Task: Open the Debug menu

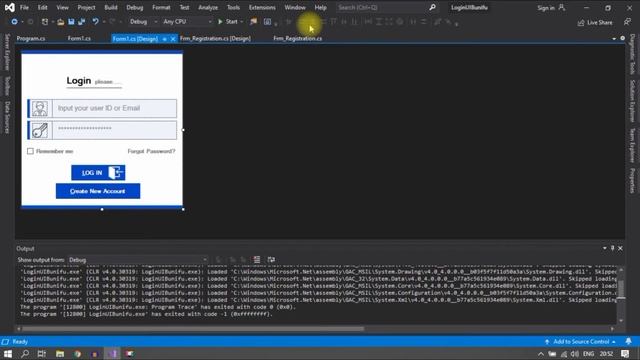Action: coord(135,7)
